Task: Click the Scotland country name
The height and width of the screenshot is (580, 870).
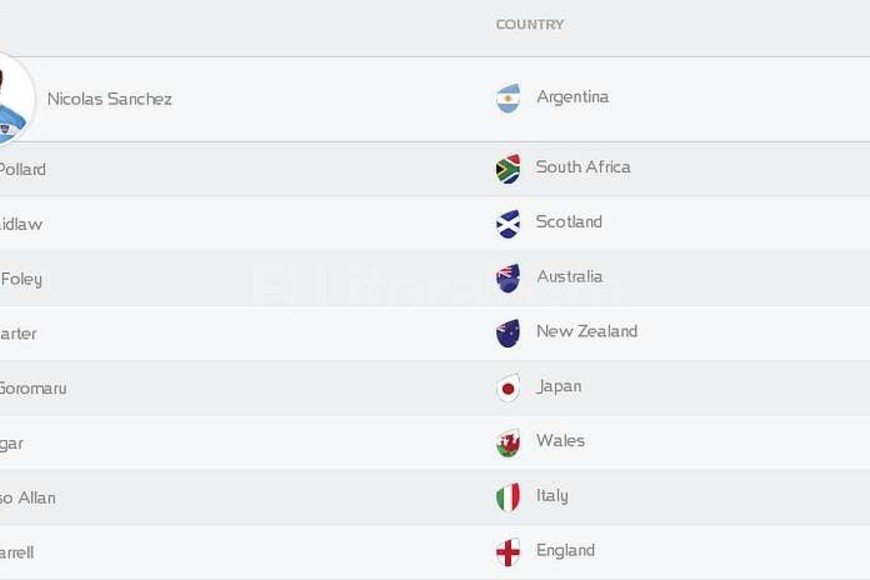Action: 569,222
